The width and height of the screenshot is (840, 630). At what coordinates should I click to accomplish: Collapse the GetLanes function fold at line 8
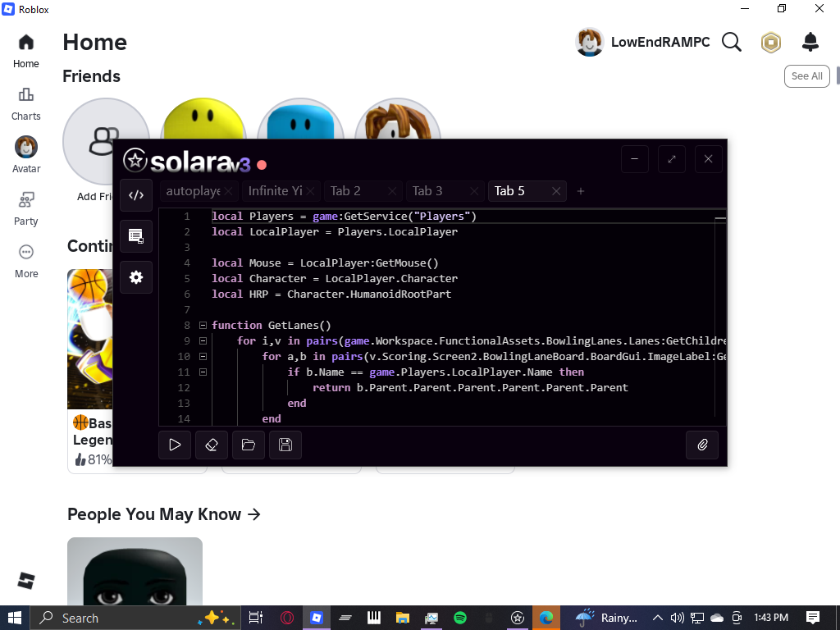(203, 325)
